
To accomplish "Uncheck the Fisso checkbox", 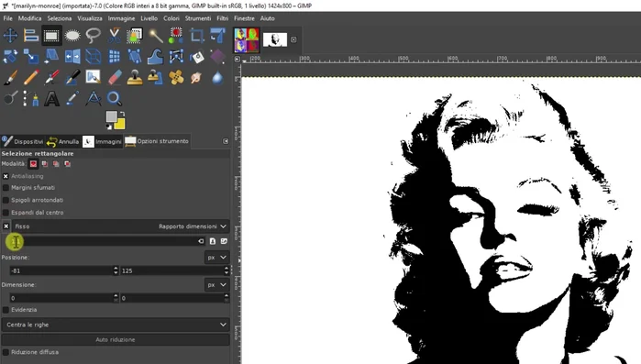I will [6, 226].
